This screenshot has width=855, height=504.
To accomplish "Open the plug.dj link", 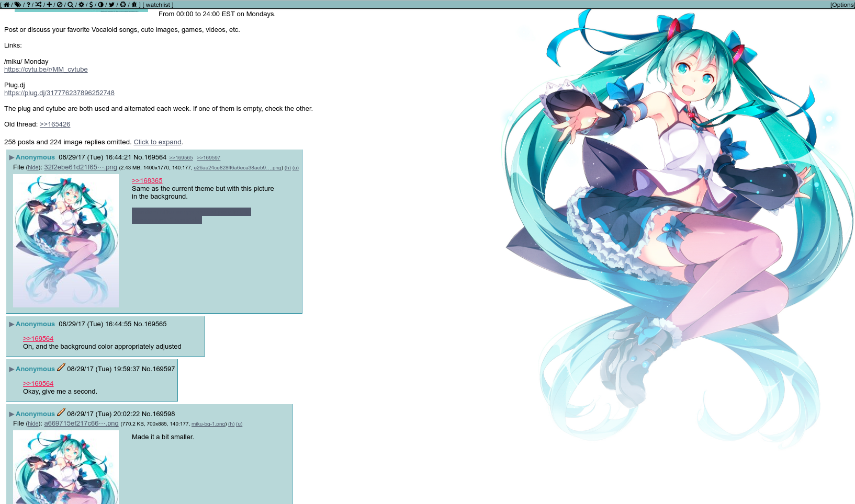I will coord(59,93).
